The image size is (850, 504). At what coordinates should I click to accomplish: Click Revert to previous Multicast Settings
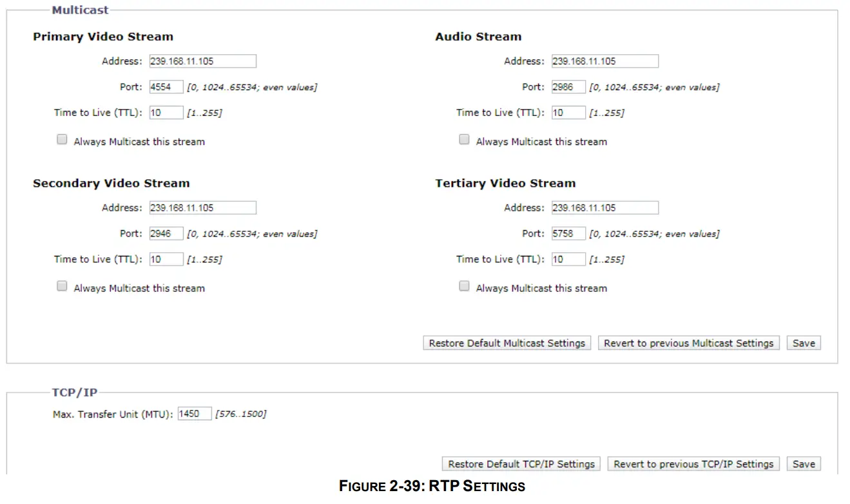688,342
